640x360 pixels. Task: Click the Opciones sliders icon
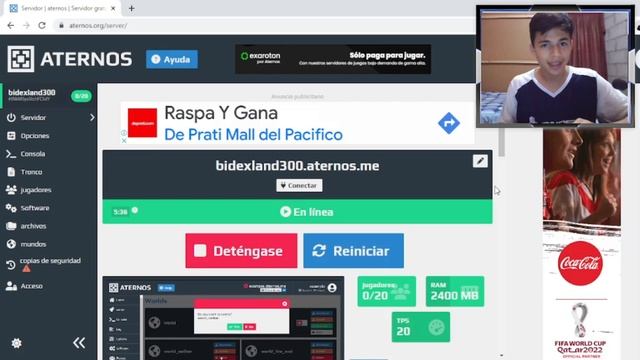(x=11, y=136)
